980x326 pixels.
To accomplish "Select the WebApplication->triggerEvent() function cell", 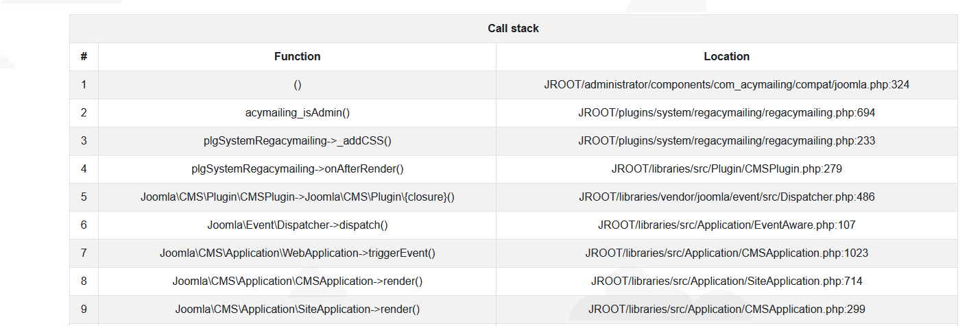I will 297,253.
